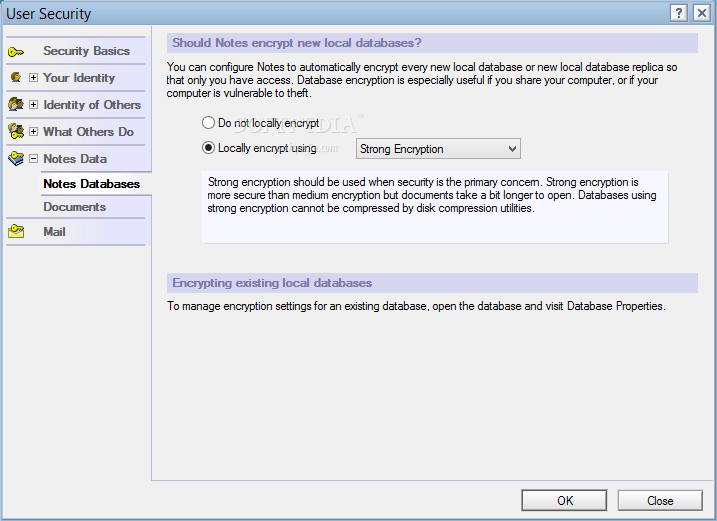
Task: Click the Identity of Others icon
Action: [16, 104]
